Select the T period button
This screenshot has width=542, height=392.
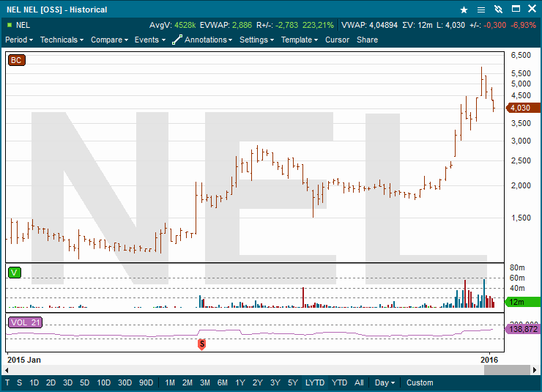[7, 382]
